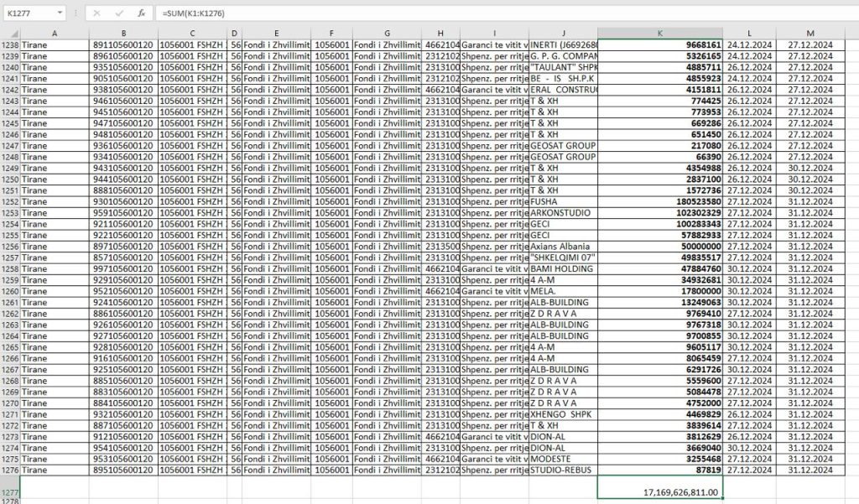Click cell with amount 66390
The image size is (859, 504).
point(659,157)
